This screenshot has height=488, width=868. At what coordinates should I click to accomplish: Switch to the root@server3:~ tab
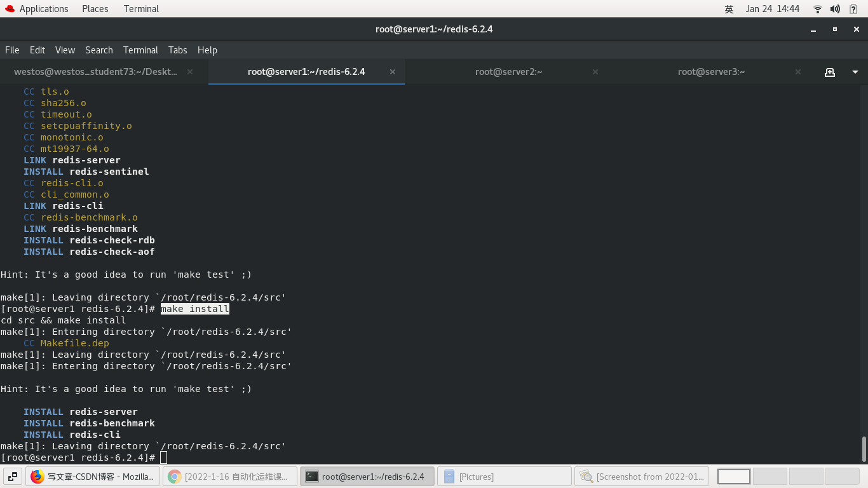pos(711,72)
